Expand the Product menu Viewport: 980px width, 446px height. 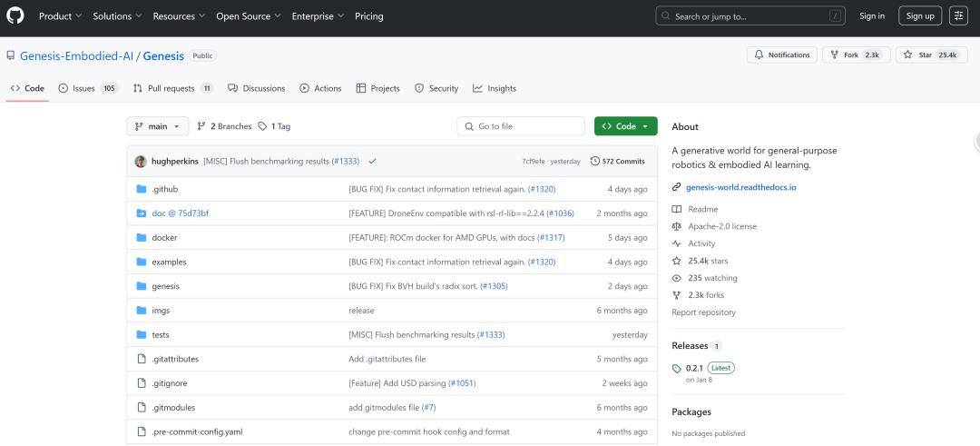(59, 16)
